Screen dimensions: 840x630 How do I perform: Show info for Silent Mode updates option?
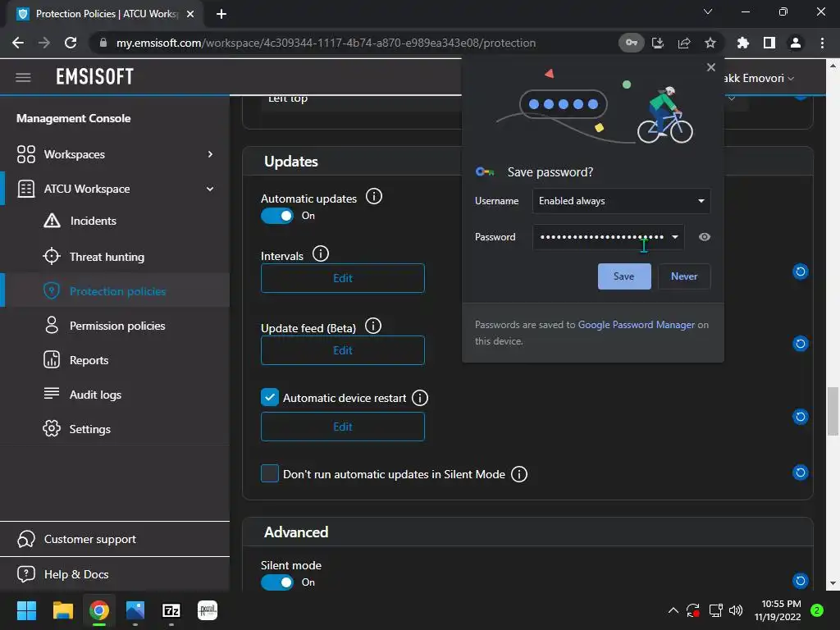[519, 474]
